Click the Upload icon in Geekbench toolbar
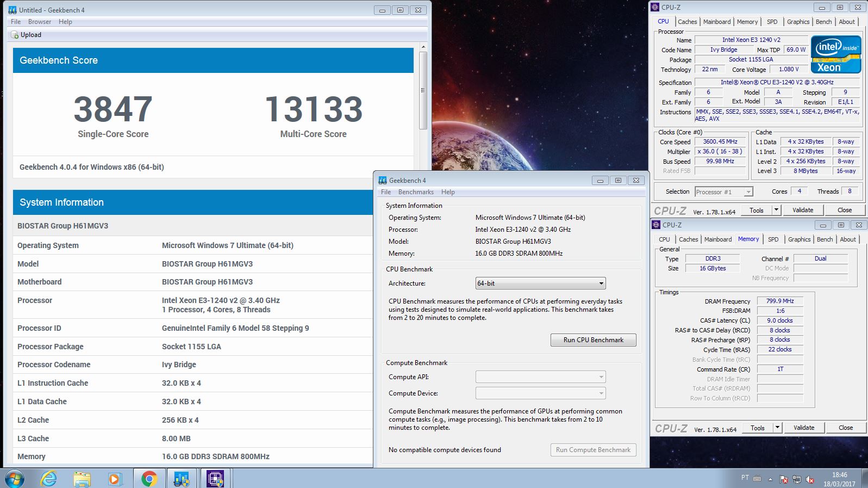The image size is (868, 488). [15, 35]
